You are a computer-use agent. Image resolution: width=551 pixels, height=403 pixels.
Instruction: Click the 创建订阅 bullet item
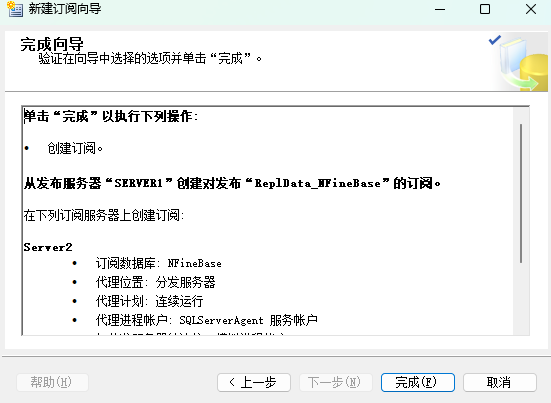pyautogui.click(x=75, y=148)
